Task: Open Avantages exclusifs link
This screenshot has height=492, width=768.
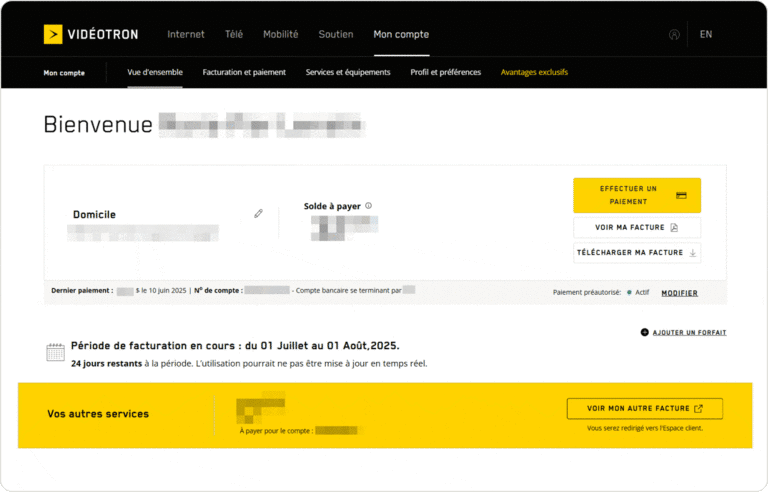Action: tap(534, 72)
